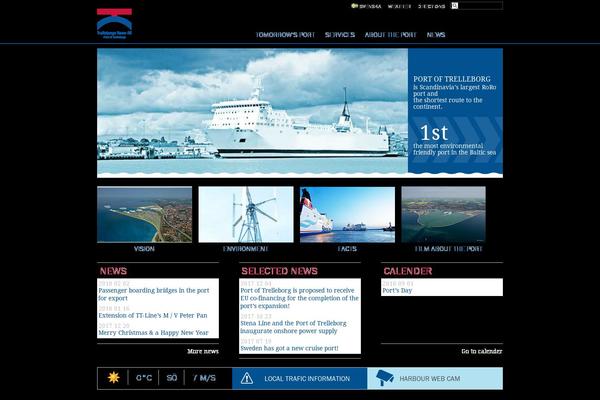Click the search magnifier icon
The image size is (600, 400).
pos(454,5)
